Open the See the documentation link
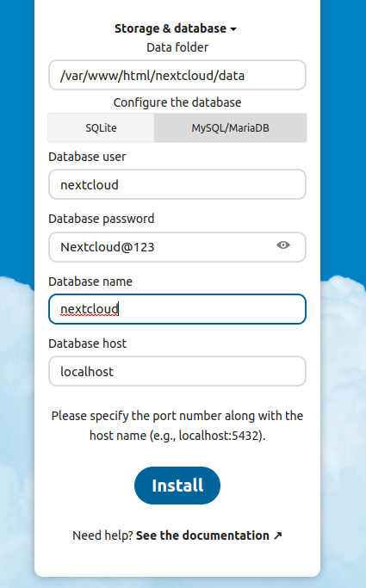Screen dimensions: 366x588 (209, 535)
